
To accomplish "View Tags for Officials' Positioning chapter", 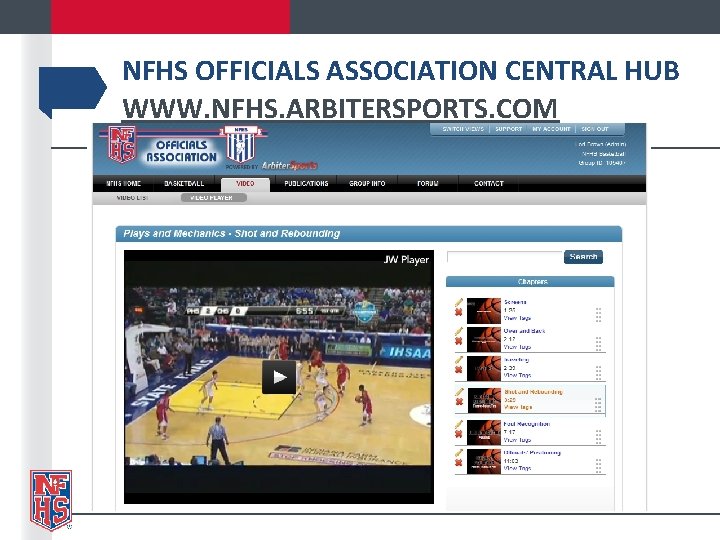I will pyautogui.click(x=518, y=468).
